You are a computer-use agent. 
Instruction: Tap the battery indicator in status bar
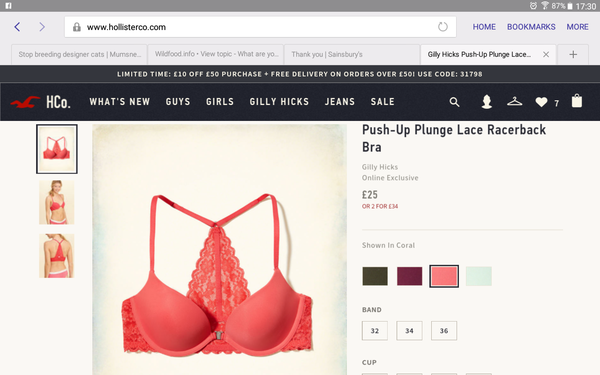point(570,6)
